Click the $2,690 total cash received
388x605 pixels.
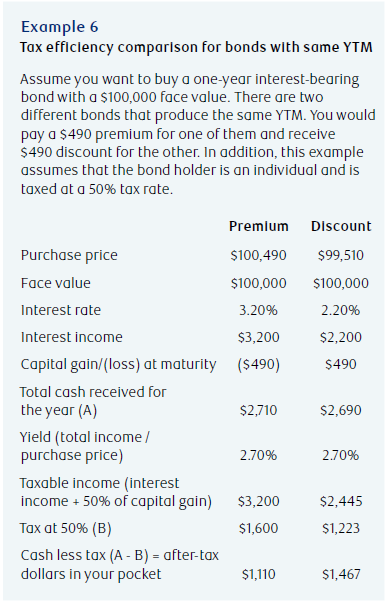341,410
